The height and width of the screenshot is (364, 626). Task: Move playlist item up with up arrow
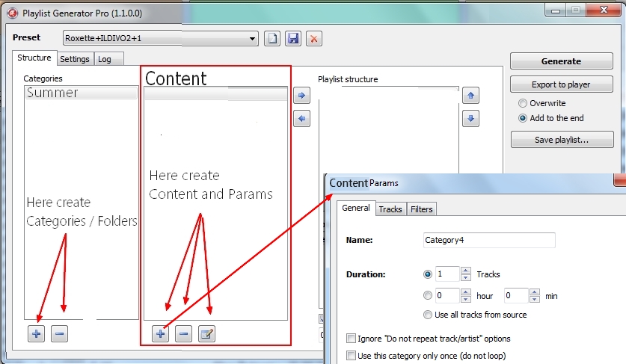pyautogui.click(x=470, y=96)
